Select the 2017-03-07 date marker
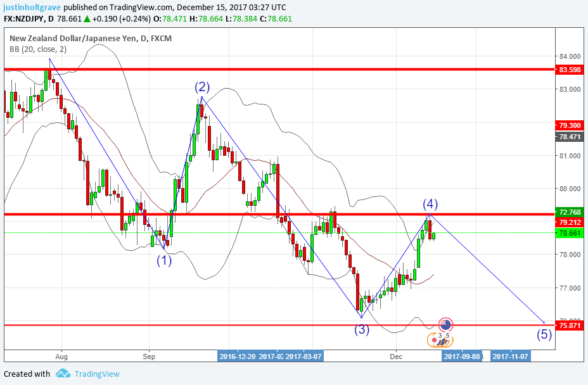The height and width of the screenshot is (385, 588). (x=303, y=356)
